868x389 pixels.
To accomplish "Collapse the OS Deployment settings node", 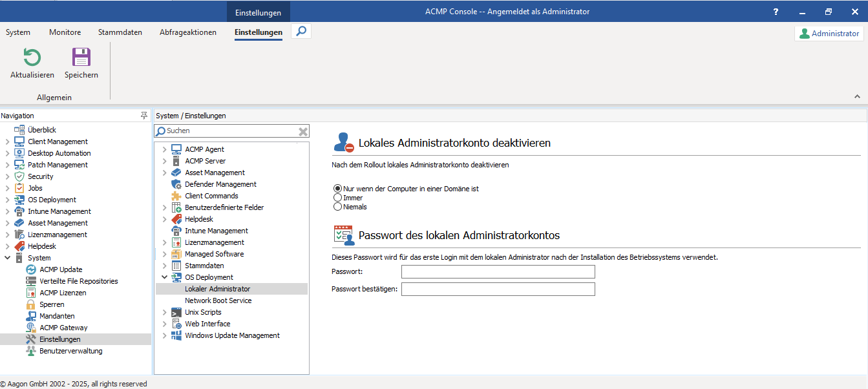I will 165,277.
